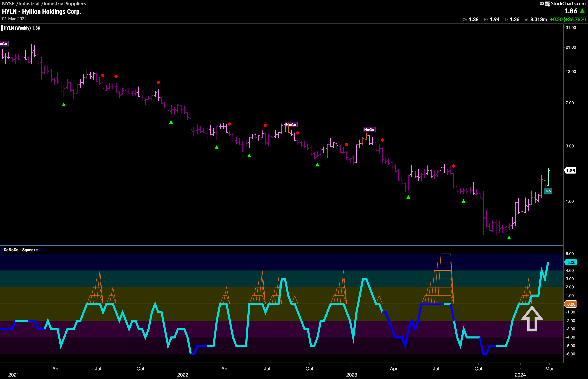This screenshot has width=588, height=379.
Task: Click the orange 0.00 zero-line tag
Action: 571,304
